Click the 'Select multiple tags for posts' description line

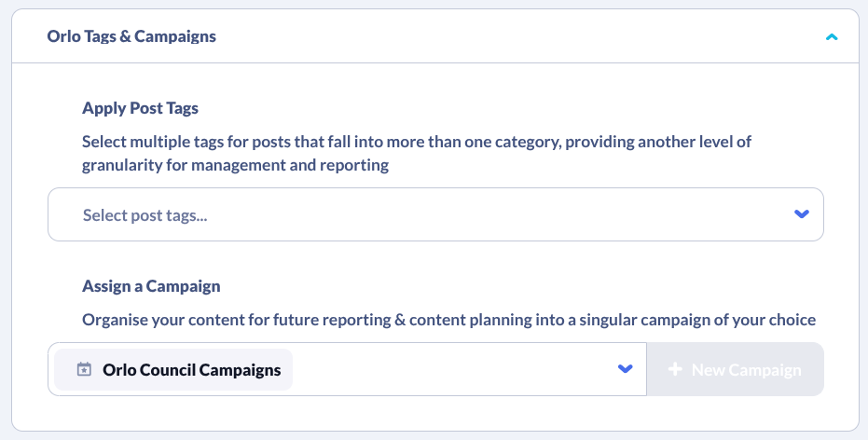point(417,143)
